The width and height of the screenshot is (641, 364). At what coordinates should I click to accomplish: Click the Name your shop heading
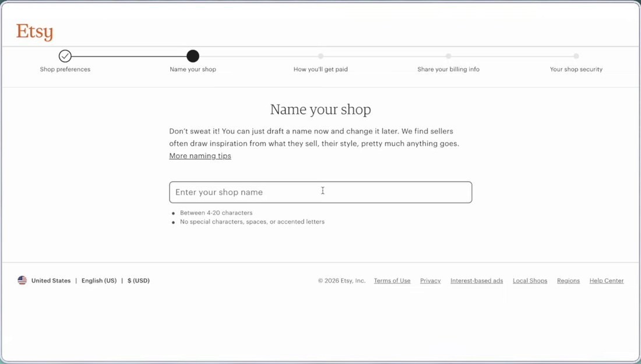pos(320,109)
